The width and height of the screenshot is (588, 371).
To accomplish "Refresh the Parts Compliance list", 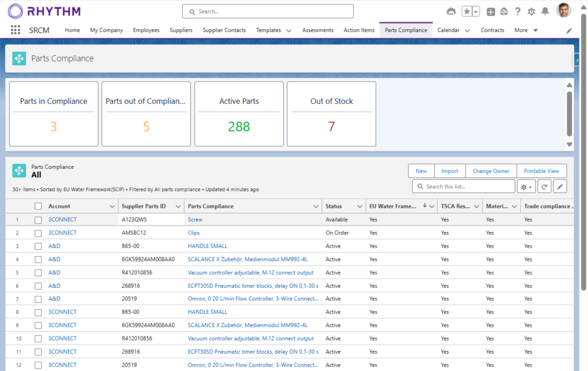I will pyautogui.click(x=544, y=187).
